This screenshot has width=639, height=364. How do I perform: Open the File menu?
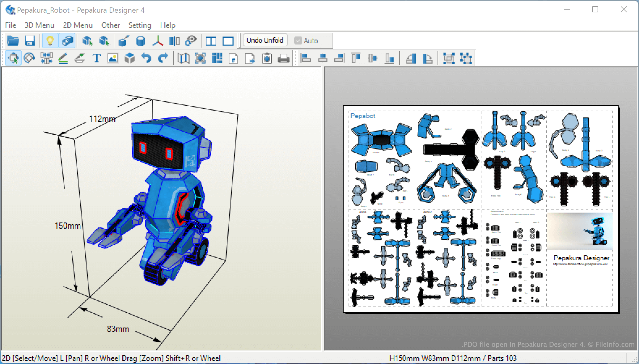(11, 25)
